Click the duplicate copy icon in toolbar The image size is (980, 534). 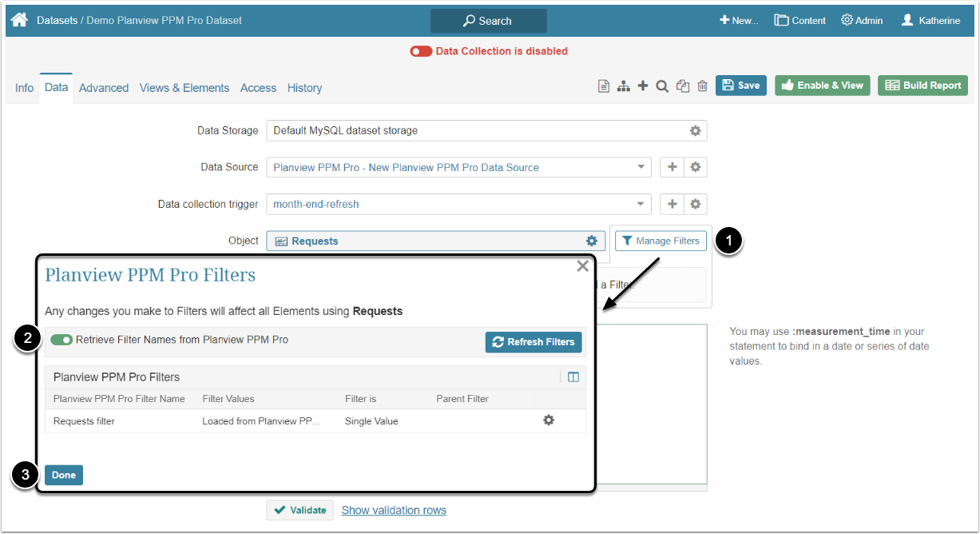point(683,86)
